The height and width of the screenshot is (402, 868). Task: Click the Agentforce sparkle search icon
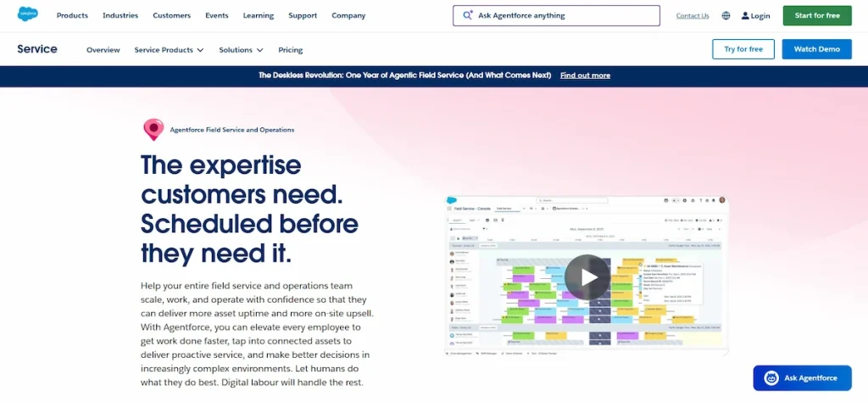coord(468,15)
